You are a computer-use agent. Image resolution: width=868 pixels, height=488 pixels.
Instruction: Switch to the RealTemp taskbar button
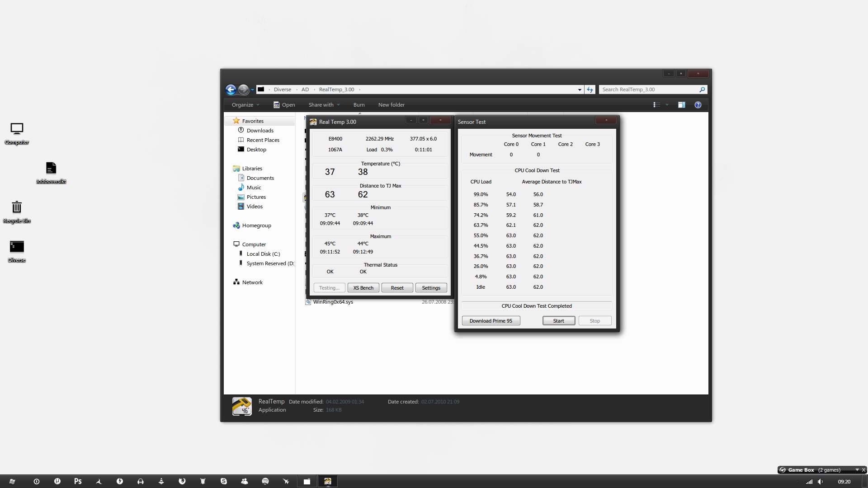[x=328, y=482]
